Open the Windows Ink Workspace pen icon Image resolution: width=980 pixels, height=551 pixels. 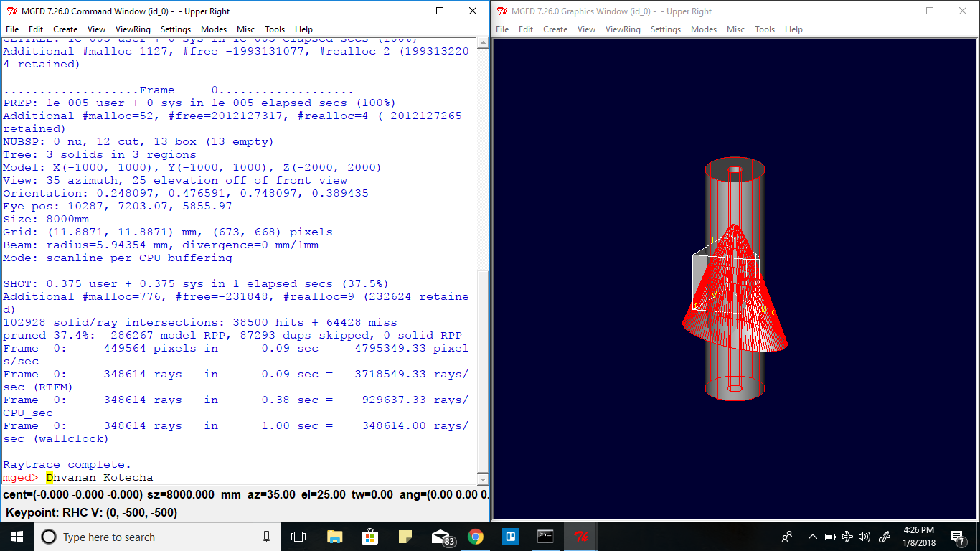pyautogui.click(x=885, y=537)
